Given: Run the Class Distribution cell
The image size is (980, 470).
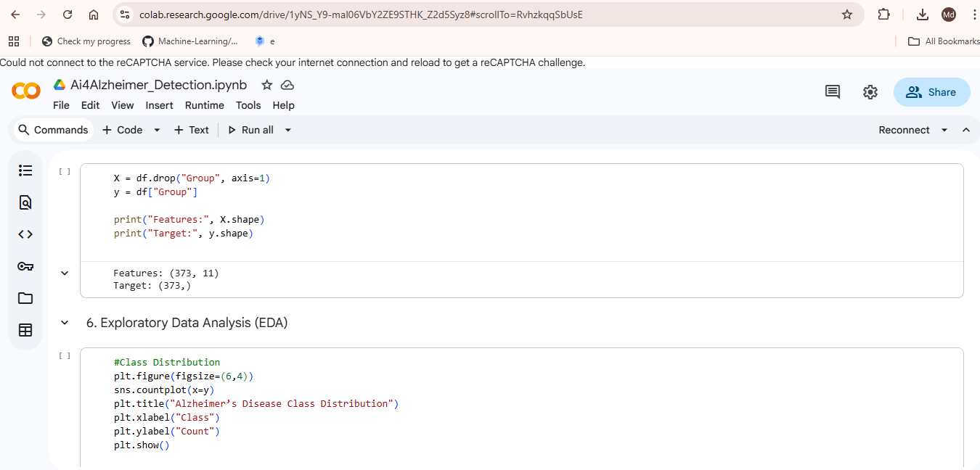Looking at the screenshot, I should pyautogui.click(x=65, y=355).
